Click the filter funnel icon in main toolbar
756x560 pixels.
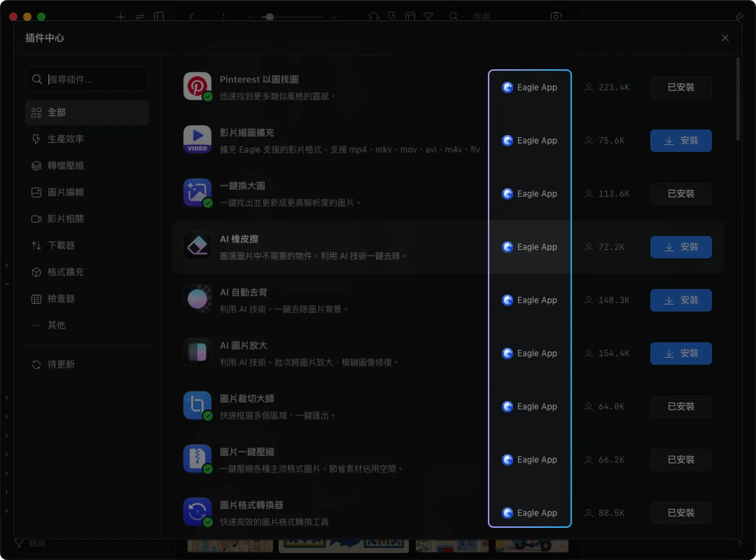[428, 17]
